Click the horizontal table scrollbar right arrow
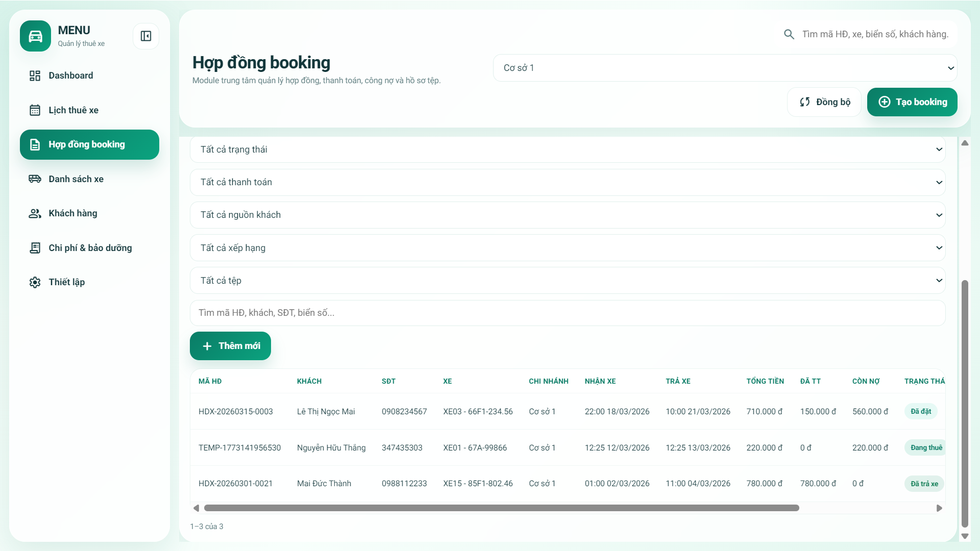Screen dimensions: 980x551 (939, 508)
